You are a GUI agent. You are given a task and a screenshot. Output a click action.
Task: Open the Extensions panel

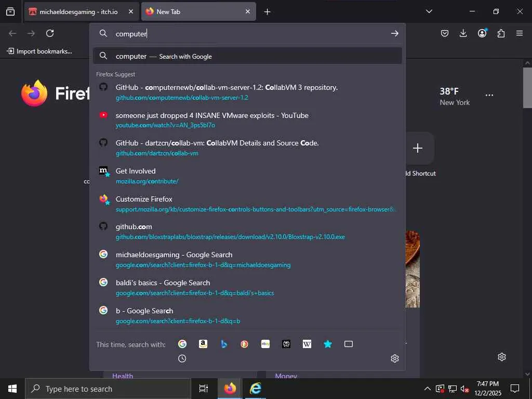point(501,33)
